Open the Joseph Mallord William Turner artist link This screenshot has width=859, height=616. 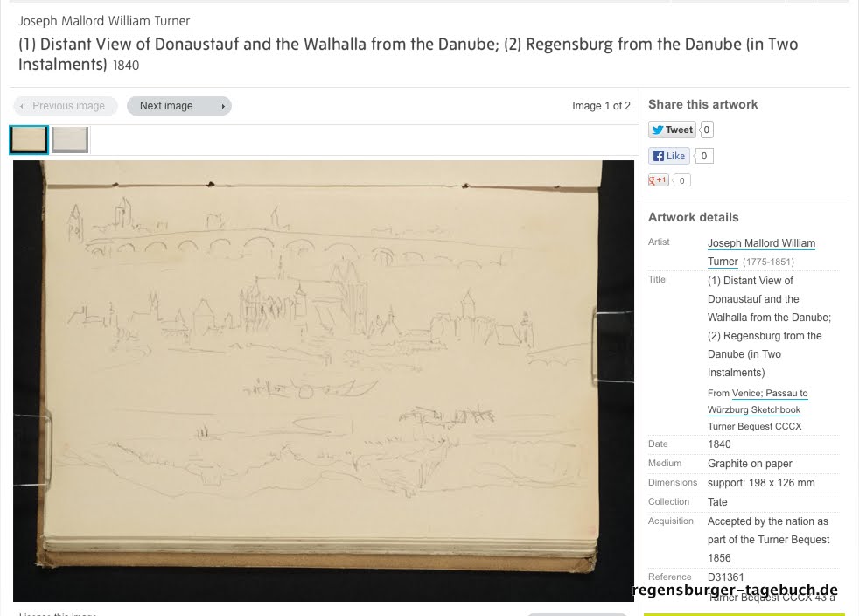pos(761,252)
